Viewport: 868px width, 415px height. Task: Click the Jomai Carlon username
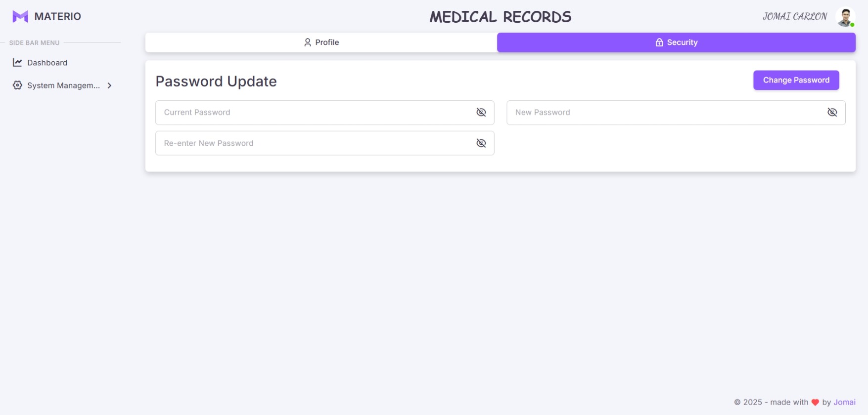point(795,17)
